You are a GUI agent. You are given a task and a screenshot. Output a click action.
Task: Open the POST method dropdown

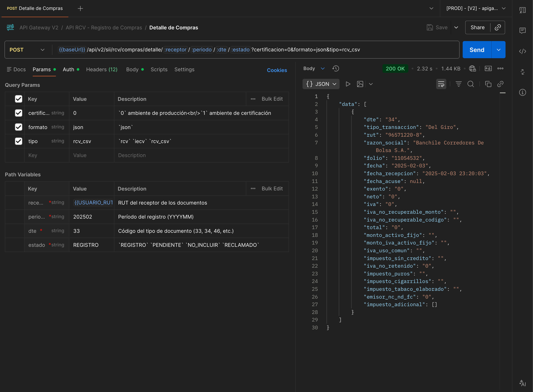click(x=27, y=50)
